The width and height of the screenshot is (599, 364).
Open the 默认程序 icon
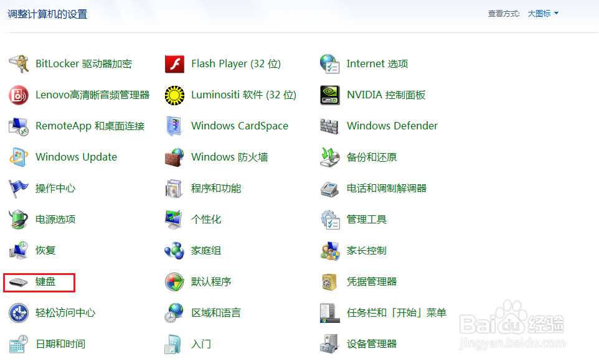click(x=174, y=282)
